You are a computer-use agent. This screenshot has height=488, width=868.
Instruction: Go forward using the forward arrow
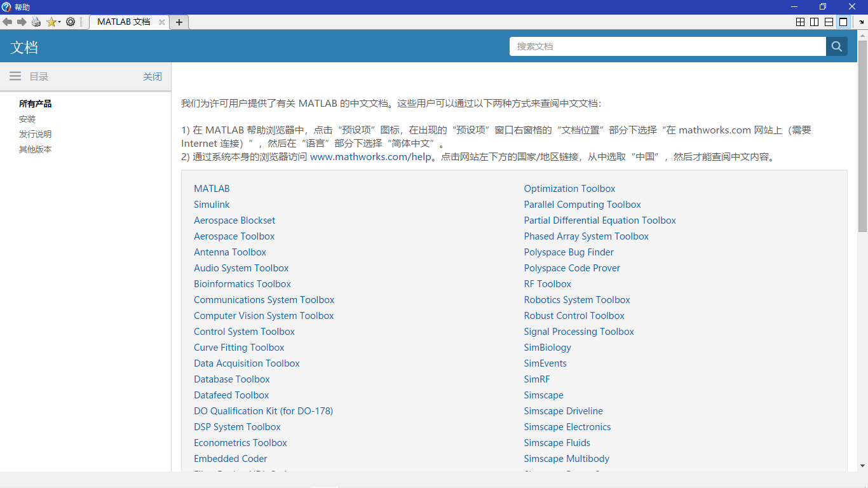pos(22,22)
